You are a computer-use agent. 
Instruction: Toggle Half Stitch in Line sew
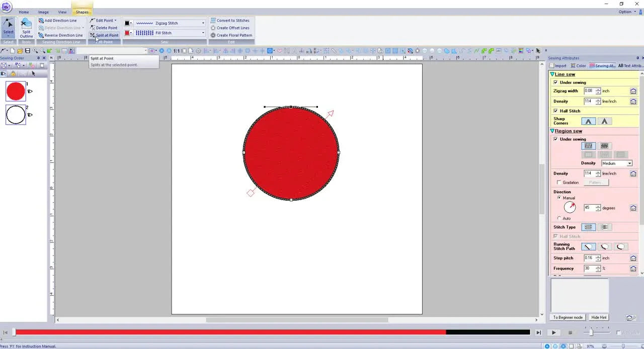click(555, 111)
